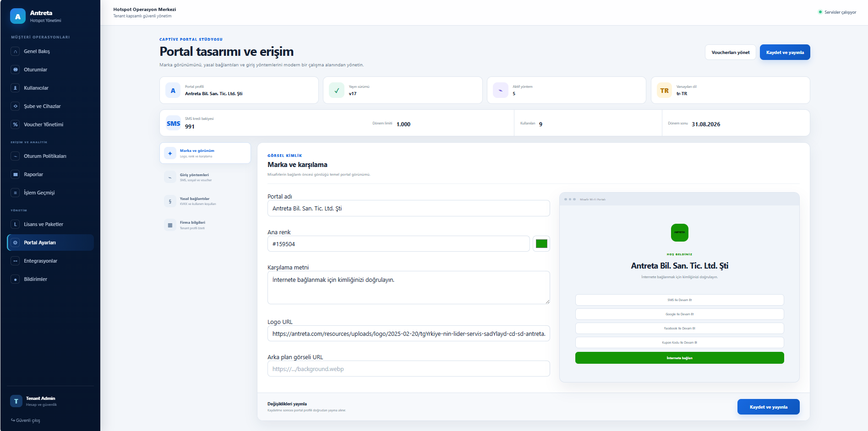
Task: Click Kupon Kodu İle Devam Et option
Action: (679, 342)
